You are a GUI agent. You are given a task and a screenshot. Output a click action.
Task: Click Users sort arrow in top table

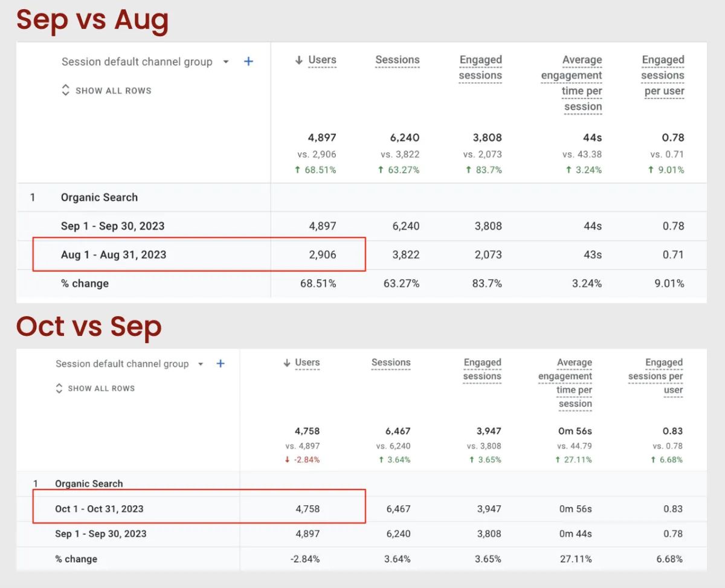tap(298, 60)
